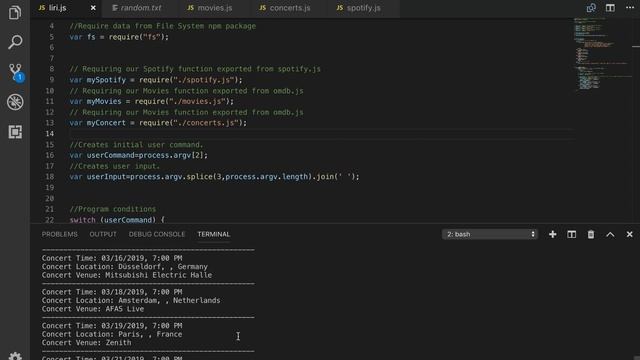Switch to the liri.js tab
The height and width of the screenshot is (360, 640).
tap(57, 8)
